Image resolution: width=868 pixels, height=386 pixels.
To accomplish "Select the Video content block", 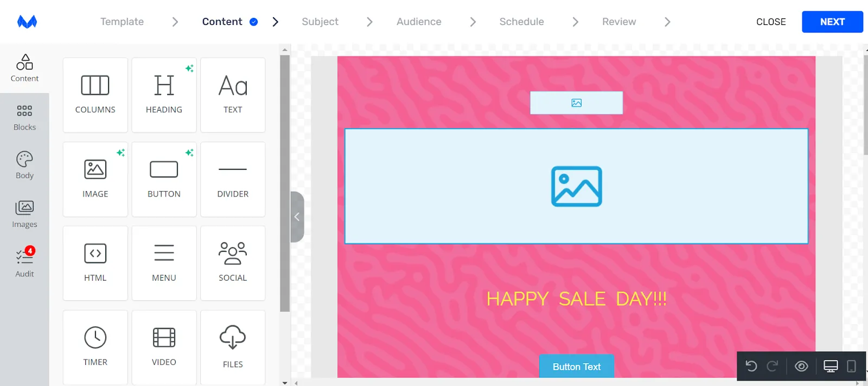I will click(x=164, y=347).
